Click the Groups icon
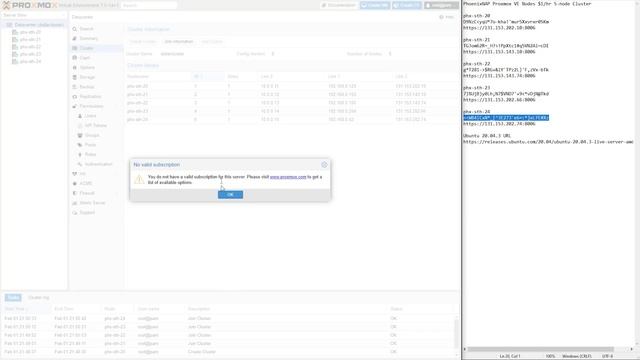Viewport: 640px width, 360px height. [x=80, y=135]
